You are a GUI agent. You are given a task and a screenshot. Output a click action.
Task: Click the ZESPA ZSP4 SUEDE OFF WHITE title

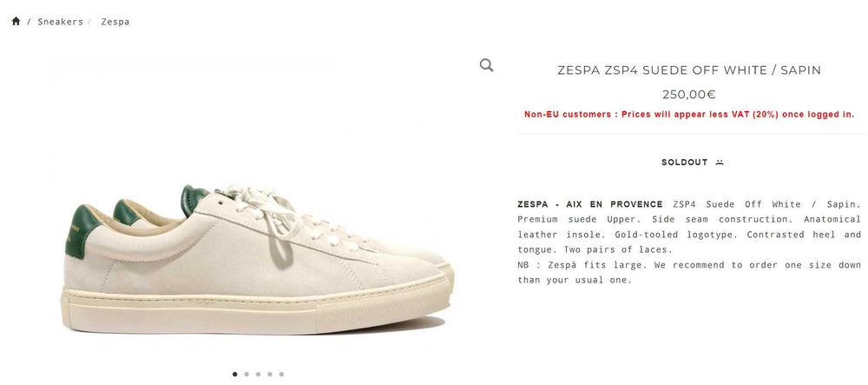point(688,70)
